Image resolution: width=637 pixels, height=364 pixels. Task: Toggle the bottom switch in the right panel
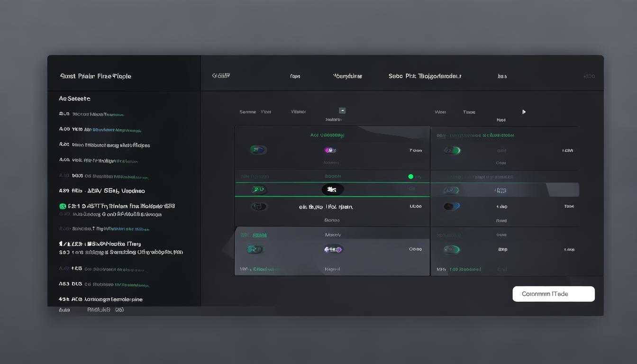coord(451,249)
